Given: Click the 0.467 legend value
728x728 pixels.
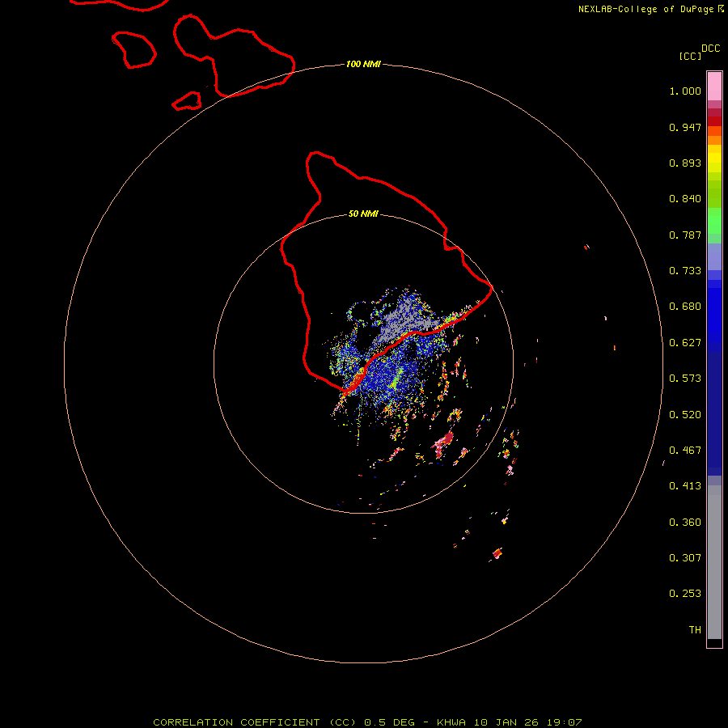Looking at the screenshot, I should [685, 451].
